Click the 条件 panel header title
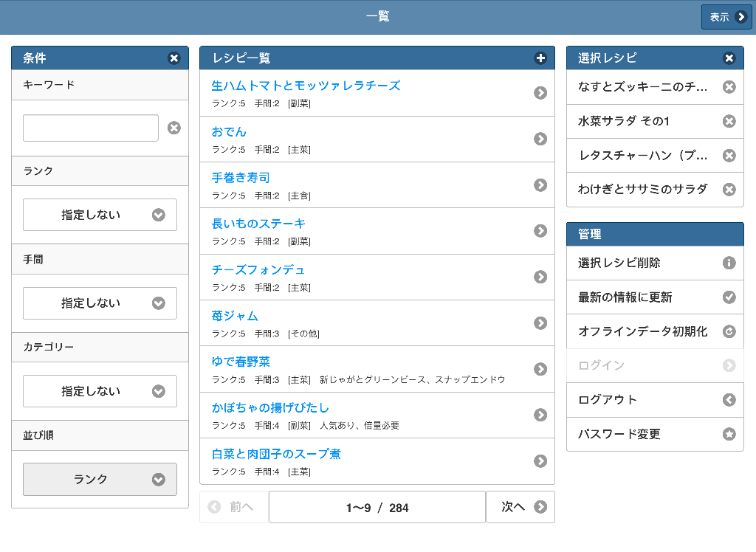This screenshot has width=756, height=552. 35,58
